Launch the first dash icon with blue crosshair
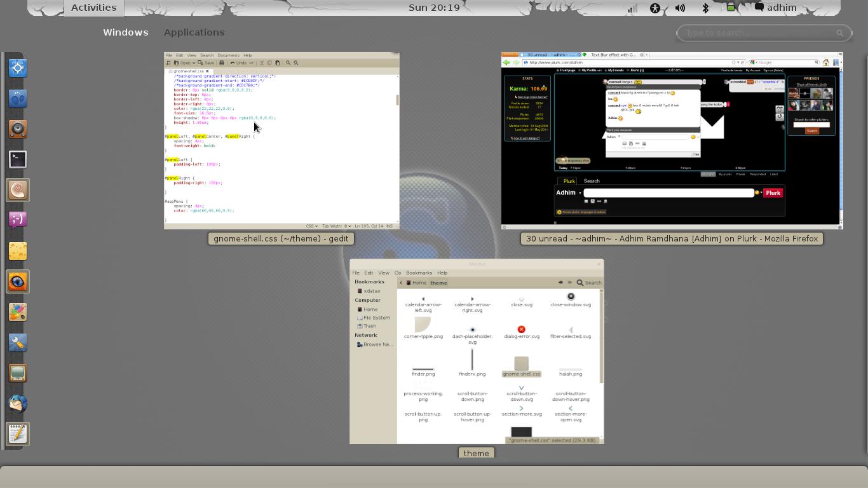 pos(18,68)
